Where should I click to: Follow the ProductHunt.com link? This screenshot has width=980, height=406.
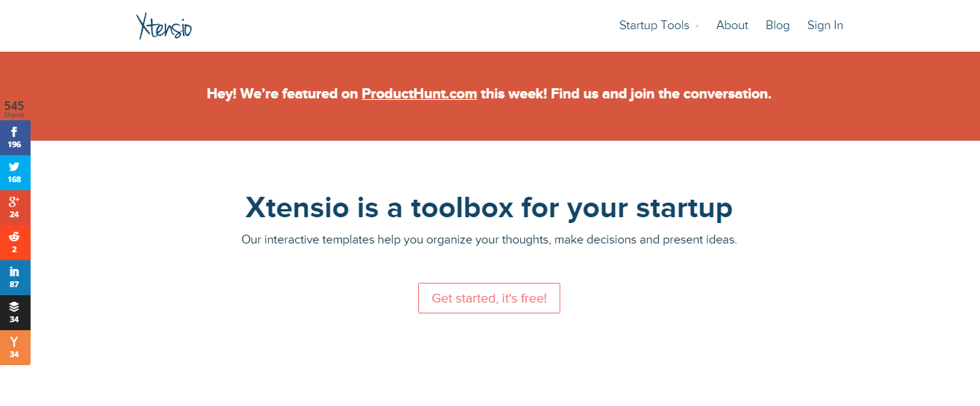coord(419,94)
